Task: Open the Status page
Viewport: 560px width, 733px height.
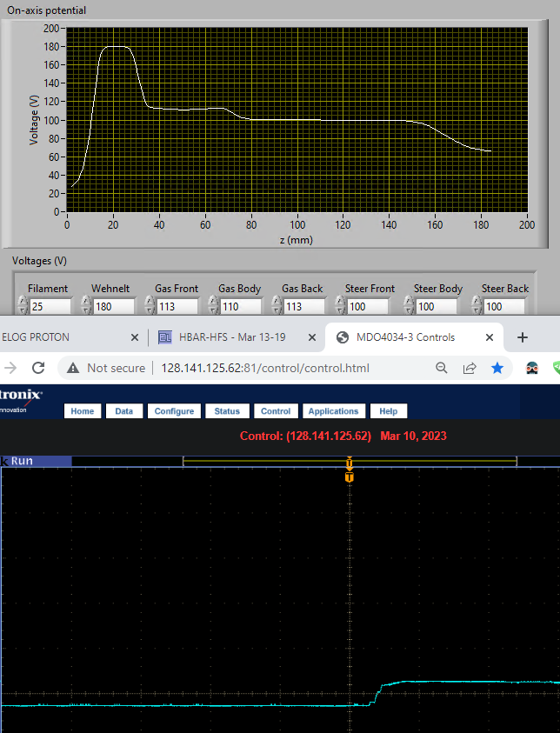Action: point(227,411)
